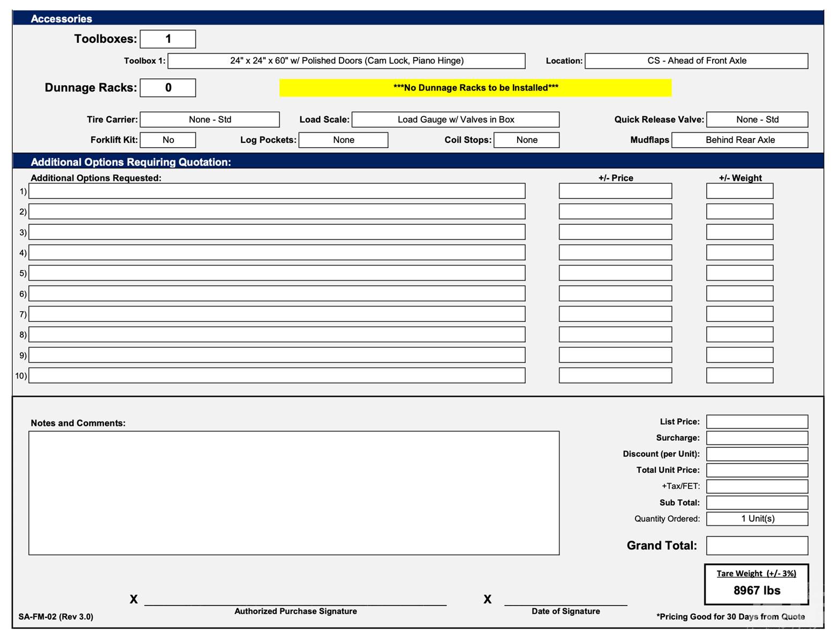Click the first Additional Options Requested row
The image size is (840, 642).
pos(277,191)
